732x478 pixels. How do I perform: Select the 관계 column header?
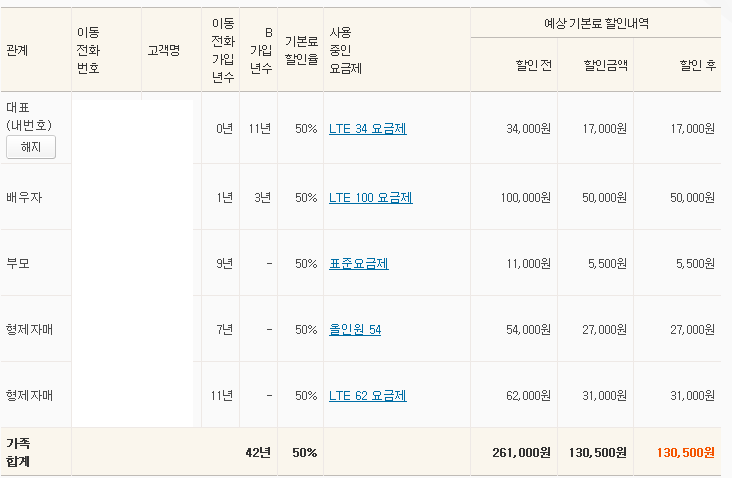click(17, 50)
